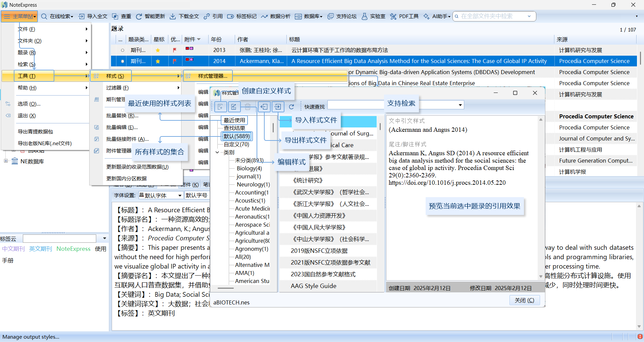This screenshot has width=644, height=342.
Task: Open the global search box dropdown arrow
Action: point(529,16)
